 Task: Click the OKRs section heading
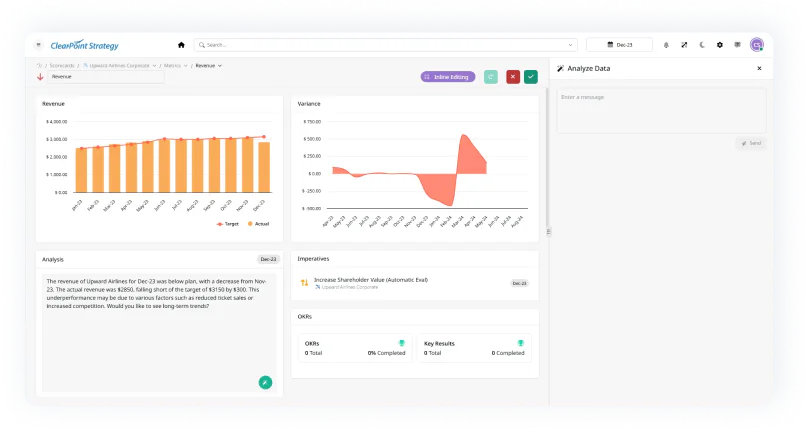pos(304,316)
